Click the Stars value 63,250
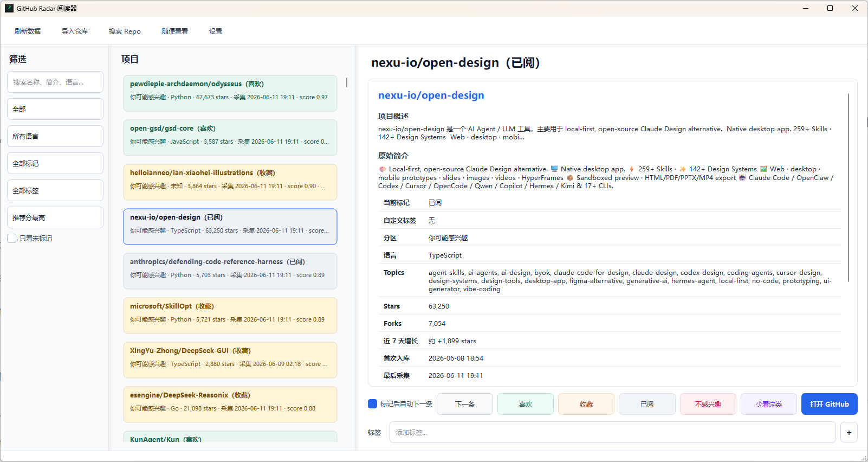Screen dimensions: 868x462 pyautogui.click(x=439, y=306)
